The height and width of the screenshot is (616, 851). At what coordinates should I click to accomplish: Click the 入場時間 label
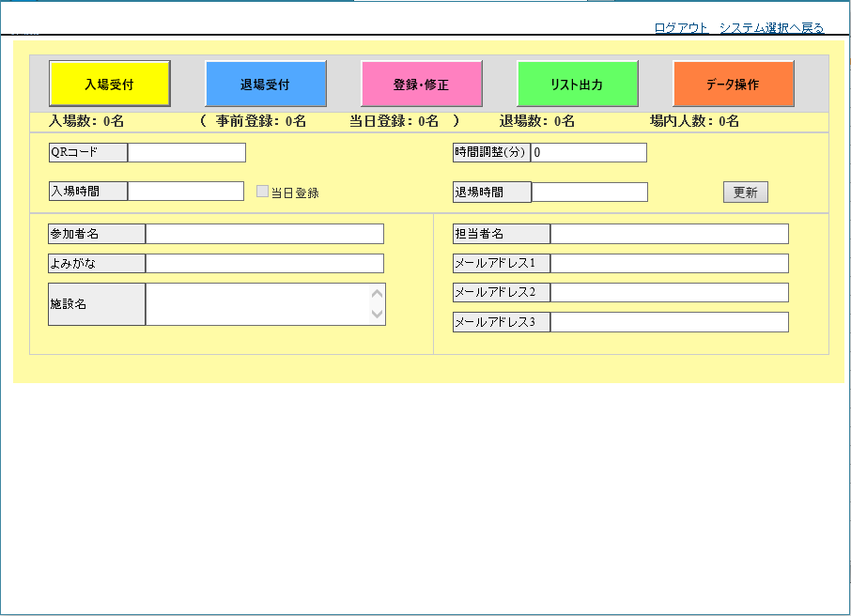click(88, 191)
